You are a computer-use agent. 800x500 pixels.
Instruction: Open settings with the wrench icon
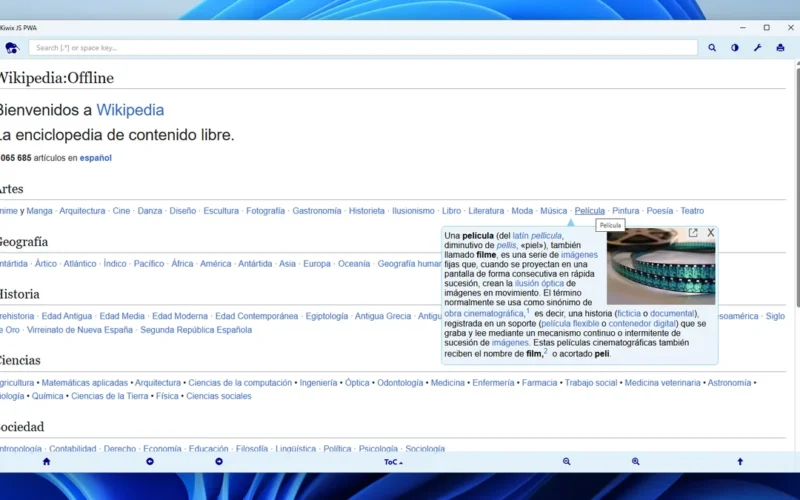click(x=758, y=48)
